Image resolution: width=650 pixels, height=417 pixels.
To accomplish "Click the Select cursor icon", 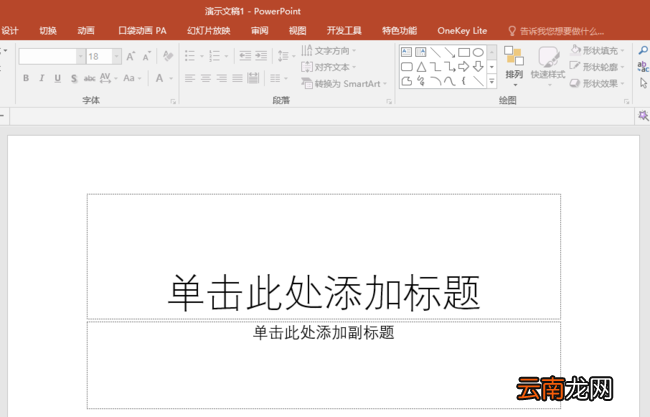I will point(643,83).
